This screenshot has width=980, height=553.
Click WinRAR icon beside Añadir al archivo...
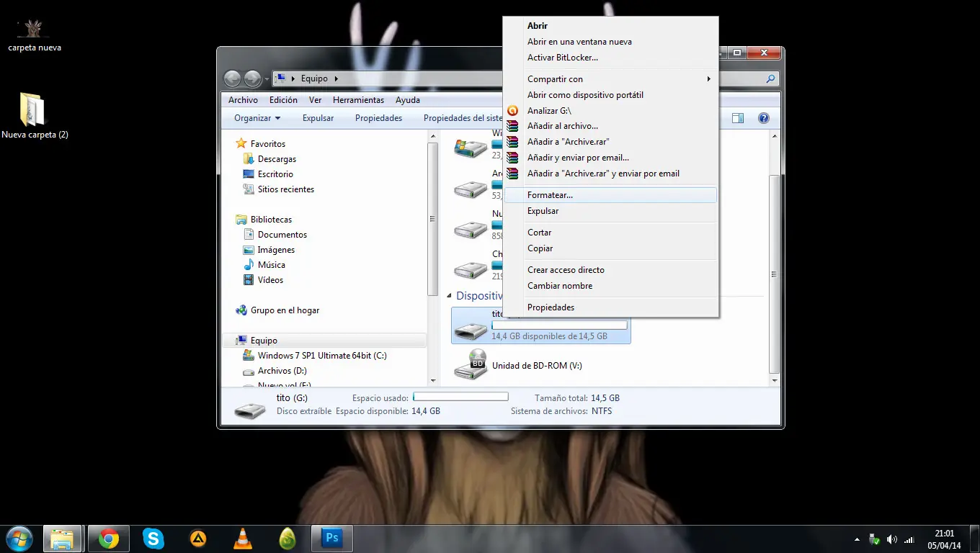coord(512,126)
